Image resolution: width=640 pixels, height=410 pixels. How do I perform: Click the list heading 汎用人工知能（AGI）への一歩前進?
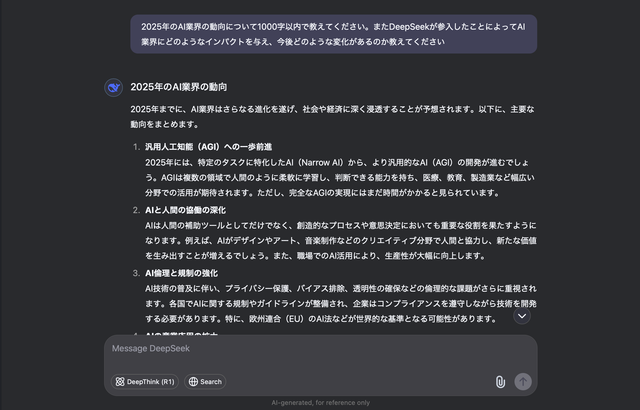tap(209, 147)
